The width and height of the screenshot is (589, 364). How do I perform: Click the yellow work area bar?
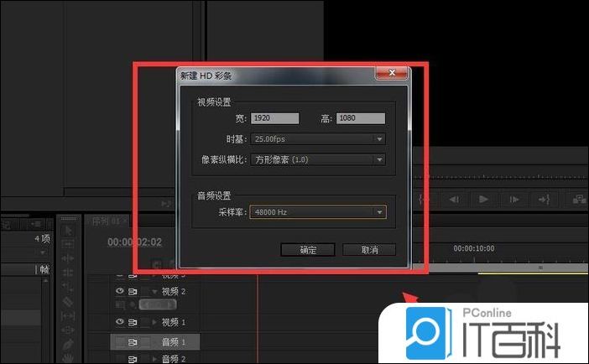(x=533, y=273)
